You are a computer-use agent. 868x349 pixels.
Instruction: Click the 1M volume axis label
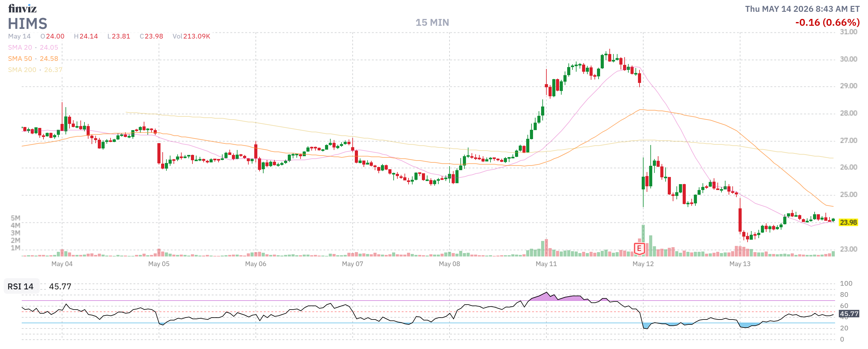click(x=16, y=248)
